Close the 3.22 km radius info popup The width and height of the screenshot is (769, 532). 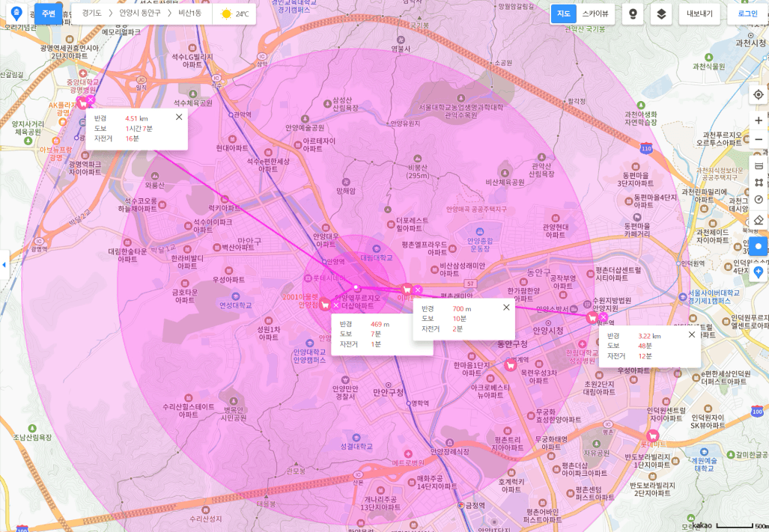point(692,334)
